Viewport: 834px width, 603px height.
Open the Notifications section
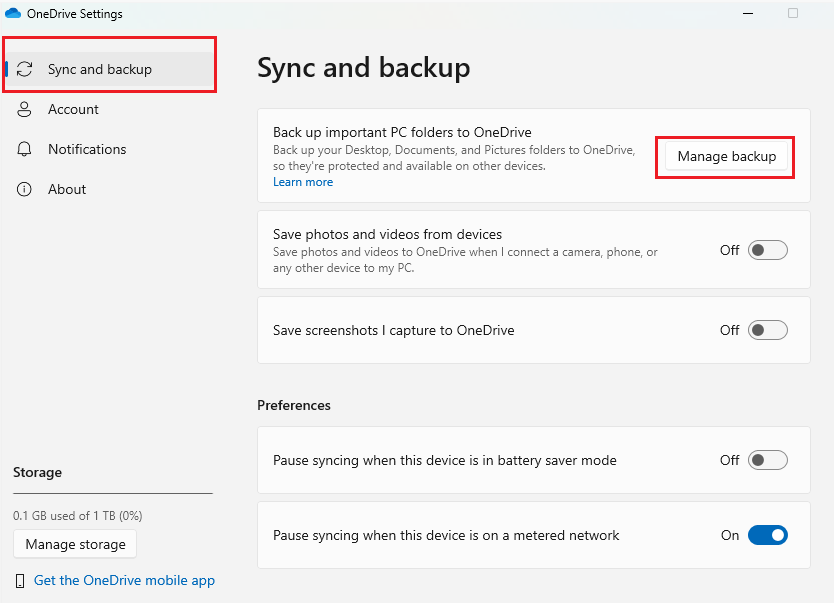point(110,149)
